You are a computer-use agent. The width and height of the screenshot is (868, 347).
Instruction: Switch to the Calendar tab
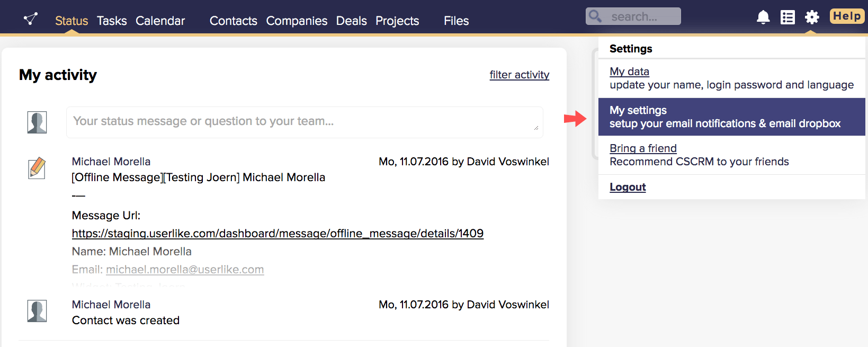(x=160, y=21)
